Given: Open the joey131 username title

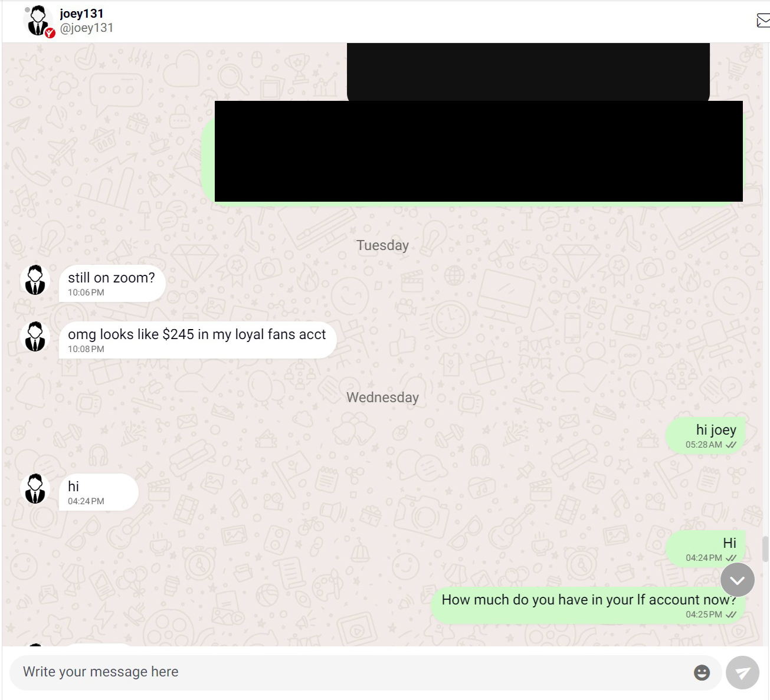Looking at the screenshot, I should (81, 14).
